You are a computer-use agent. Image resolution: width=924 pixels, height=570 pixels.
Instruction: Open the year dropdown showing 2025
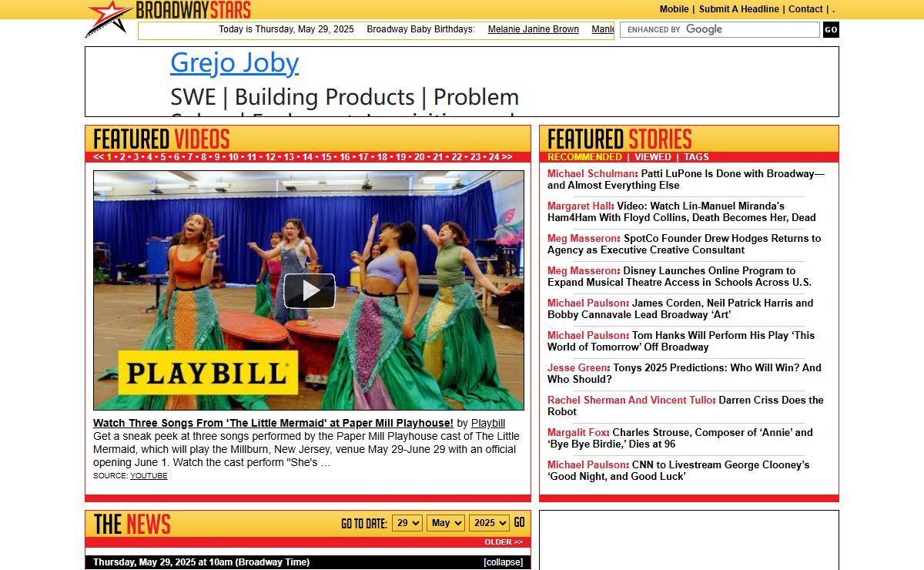point(489,523)
